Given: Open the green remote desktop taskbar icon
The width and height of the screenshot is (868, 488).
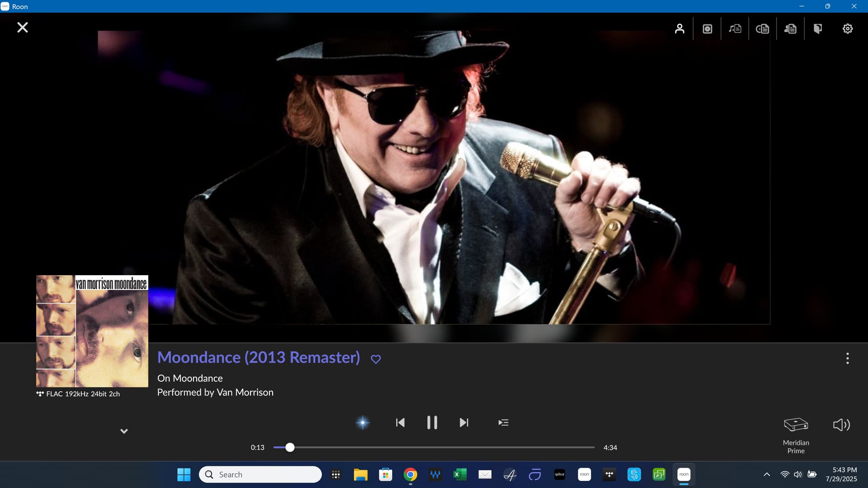Looking at the screenshot, I should tap(659, 474).
